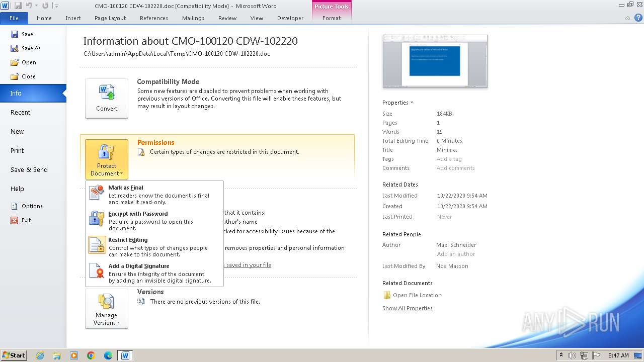
Task: Select the Picture Tools Format tab
Action: click(332, 18)
